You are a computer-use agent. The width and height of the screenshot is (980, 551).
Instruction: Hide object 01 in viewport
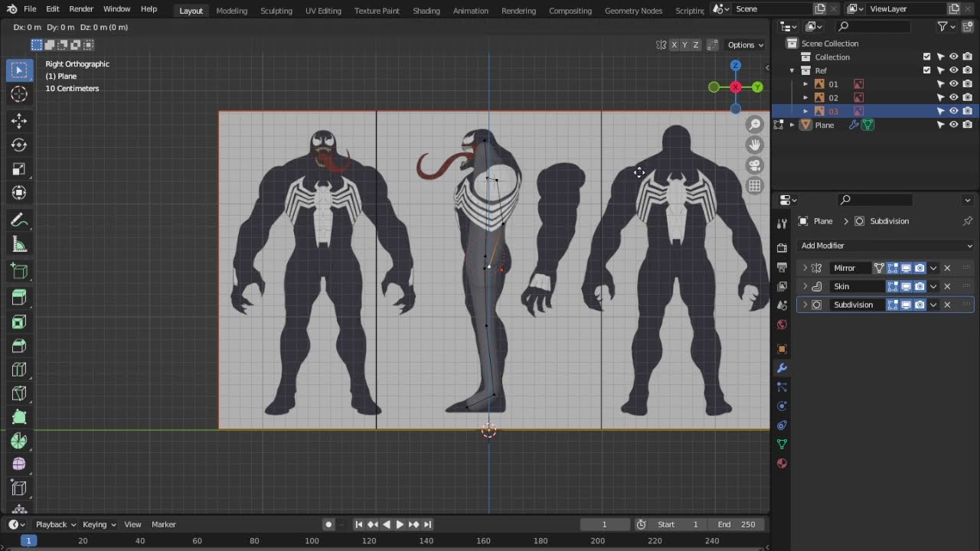(x=954, y=84)
